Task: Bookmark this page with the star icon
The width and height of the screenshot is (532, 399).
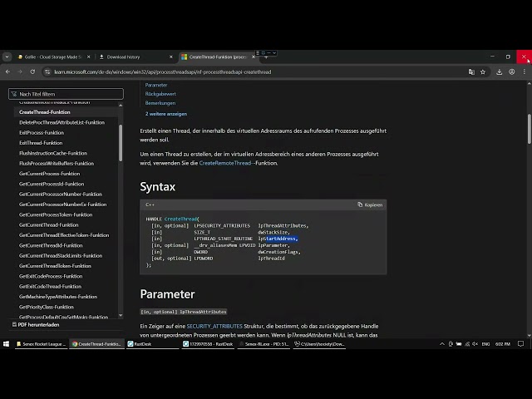Action: point(483,72)
